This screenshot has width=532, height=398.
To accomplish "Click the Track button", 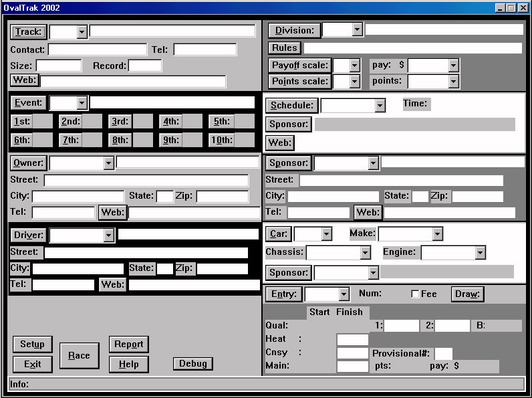I will tap(28, 32).
